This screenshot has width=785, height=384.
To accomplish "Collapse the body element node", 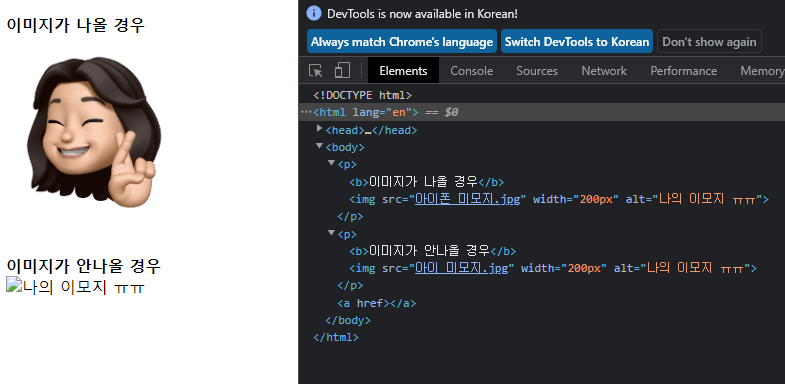I will click(x=319, y=146).
